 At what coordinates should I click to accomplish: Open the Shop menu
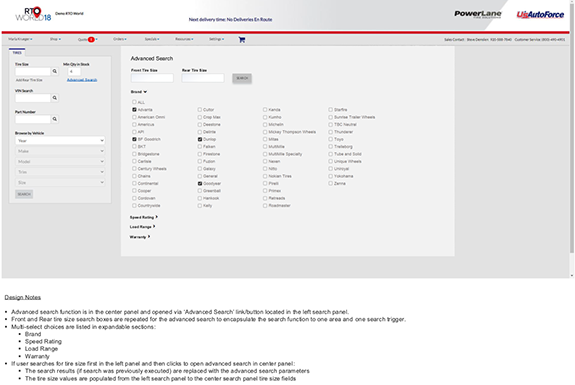55,39
